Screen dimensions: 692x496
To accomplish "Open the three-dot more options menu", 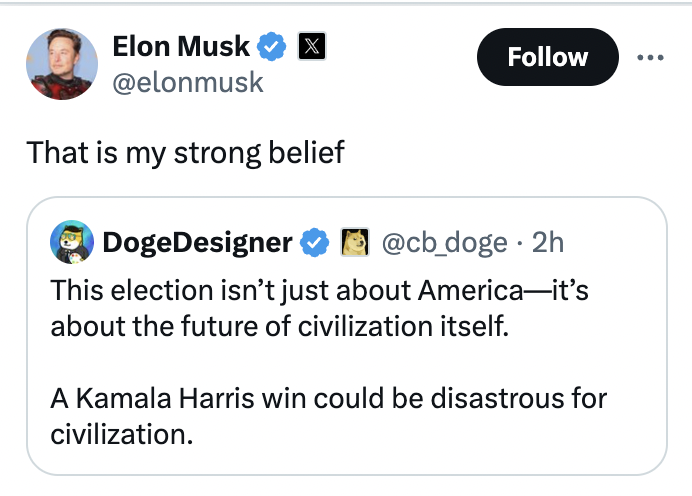I will tap(651, 57).
